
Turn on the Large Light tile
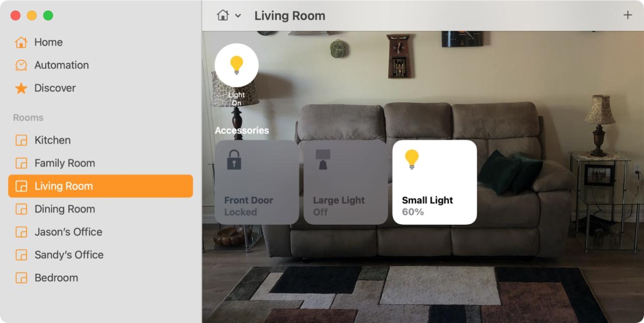(x=346, y=182)
